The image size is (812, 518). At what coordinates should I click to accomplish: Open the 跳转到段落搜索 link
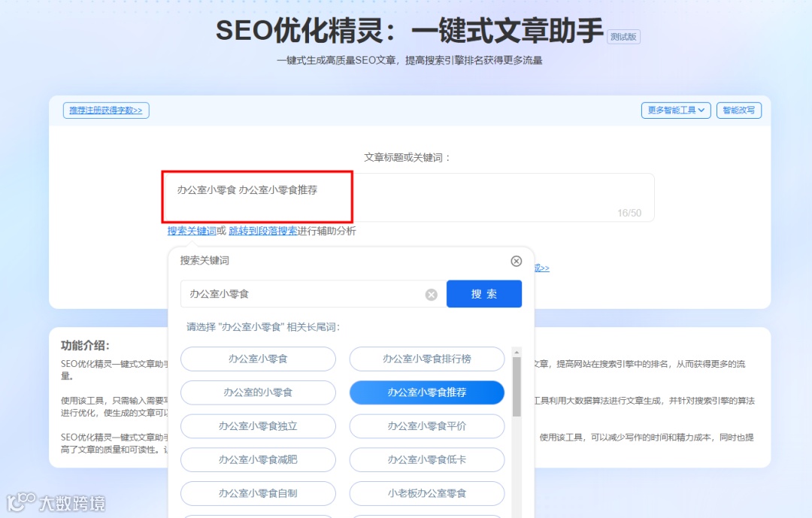pos(263,231)
